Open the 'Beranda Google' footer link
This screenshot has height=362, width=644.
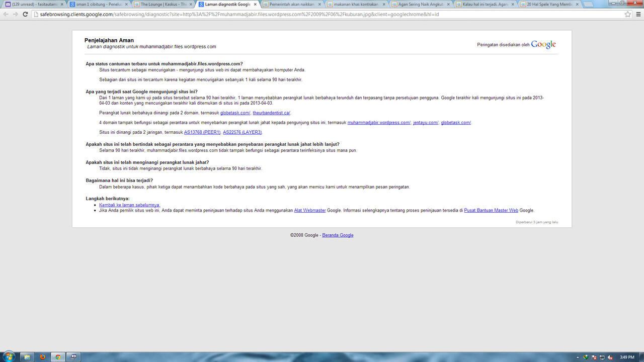pos(338,235)
